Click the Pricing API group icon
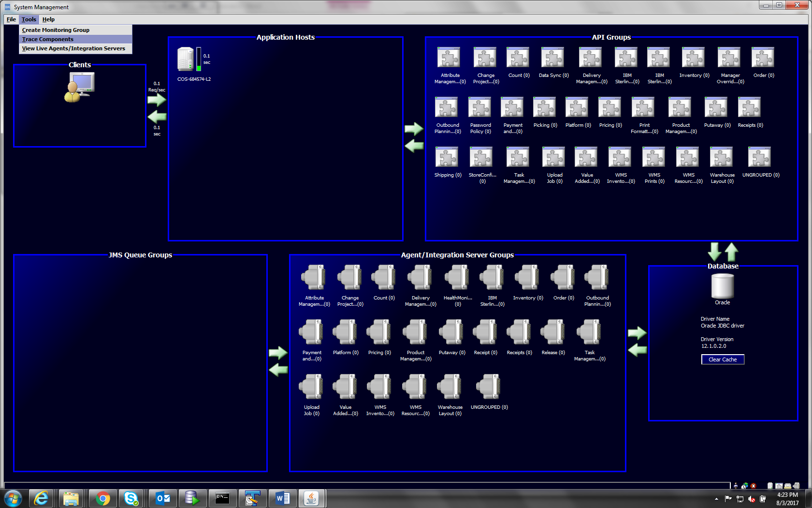Screen dimensions: 812x508 coord(610,107)
